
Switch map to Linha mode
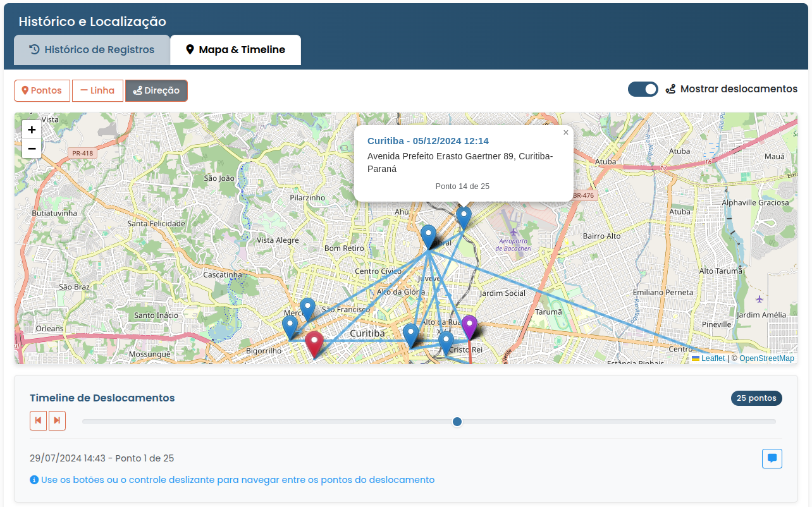point(97,90)
